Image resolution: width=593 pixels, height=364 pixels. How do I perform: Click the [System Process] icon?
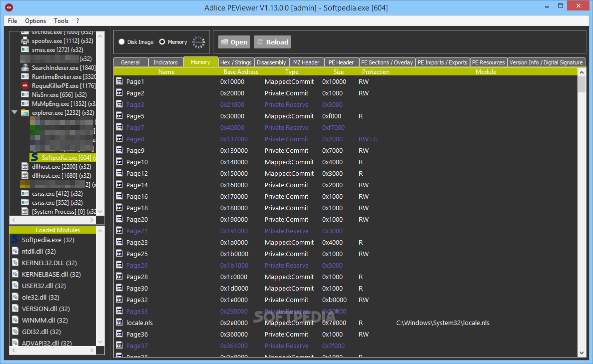[x=25, y=211]
